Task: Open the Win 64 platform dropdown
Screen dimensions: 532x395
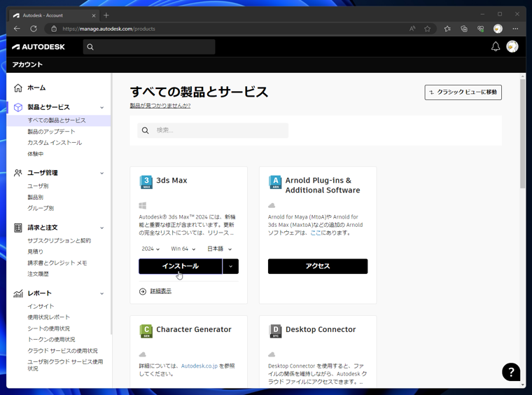Action: pos(183,249)
